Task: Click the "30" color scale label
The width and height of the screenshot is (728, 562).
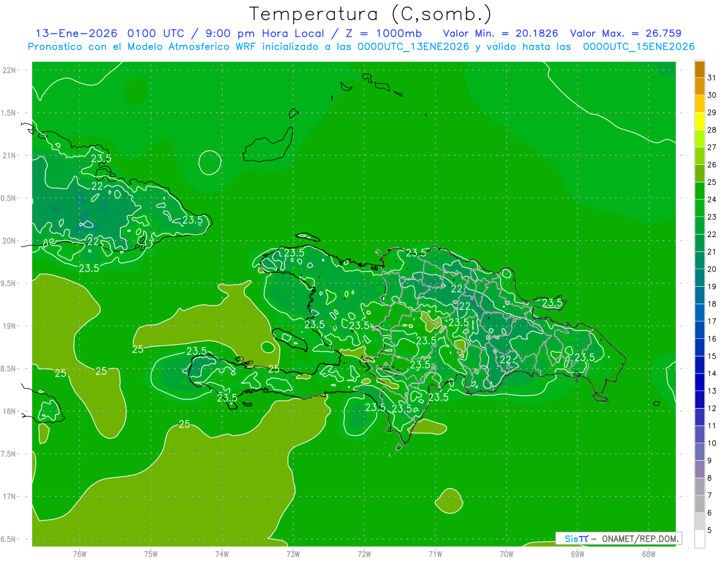Action: pos(712,95)
